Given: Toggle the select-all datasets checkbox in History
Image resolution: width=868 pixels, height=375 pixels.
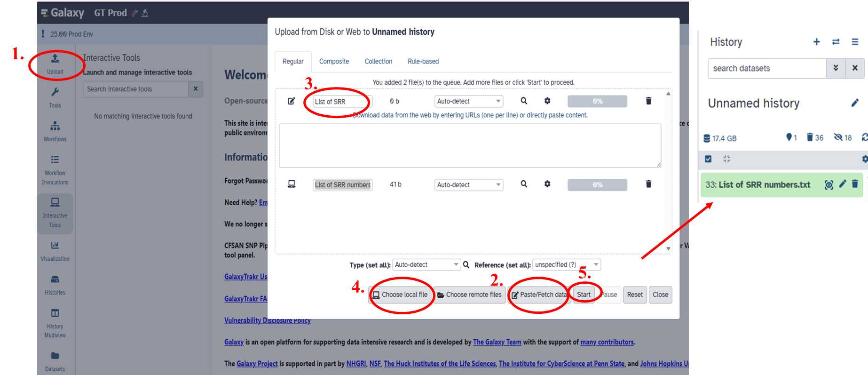Looking at the screenshot, I should [708, 159].
